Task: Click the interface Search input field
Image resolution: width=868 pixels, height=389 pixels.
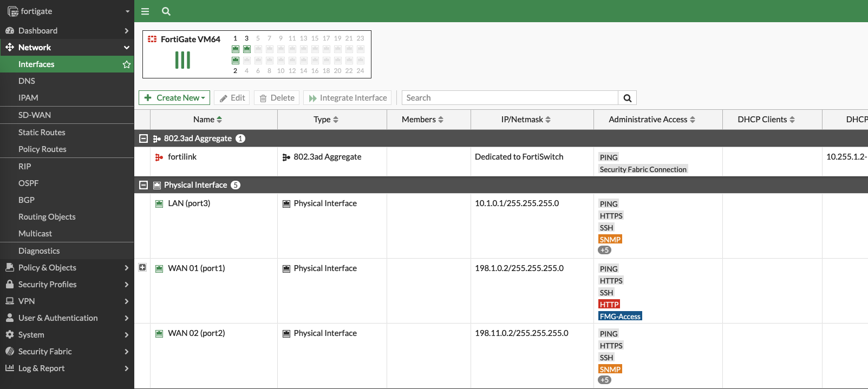Action: pyautogui.click(x=509, y=98)
